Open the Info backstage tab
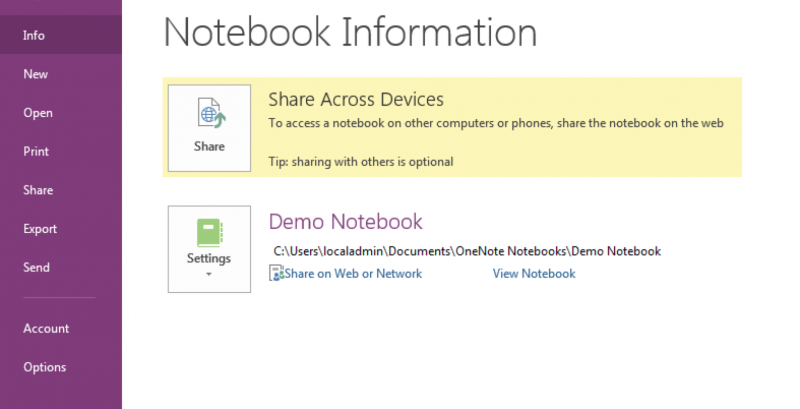The height and width of the screenshot is (409, 800). click(34, 36)
